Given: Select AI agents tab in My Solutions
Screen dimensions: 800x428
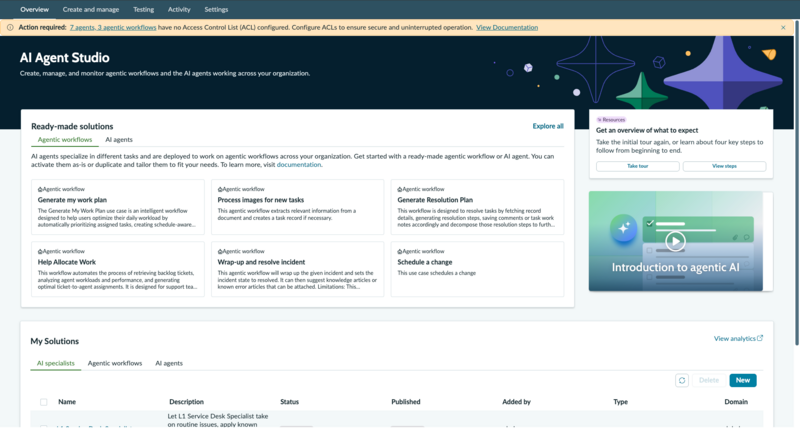Looking at the screenshot, I should (x=169, y=363).
